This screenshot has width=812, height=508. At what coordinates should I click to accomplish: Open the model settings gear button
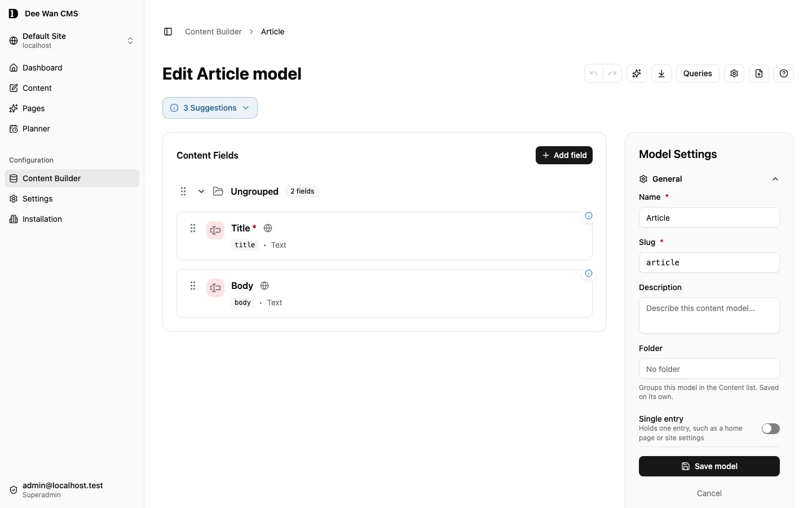point(734,73)
